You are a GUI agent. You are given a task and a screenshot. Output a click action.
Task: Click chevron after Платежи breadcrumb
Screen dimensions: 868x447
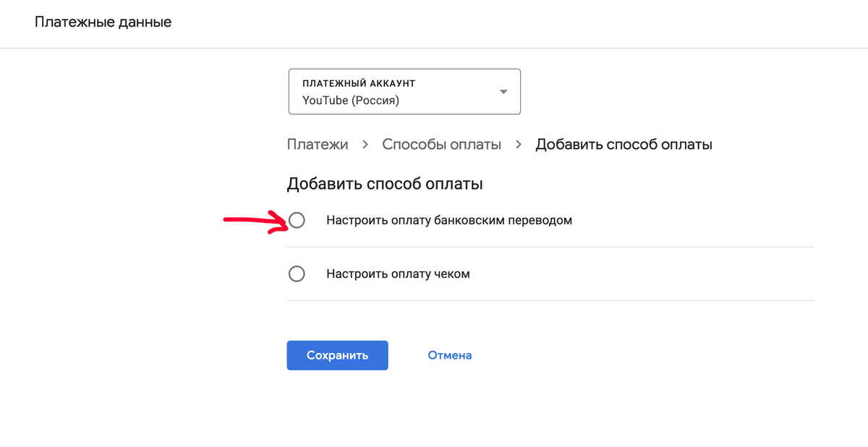click(x=365, y=145)
